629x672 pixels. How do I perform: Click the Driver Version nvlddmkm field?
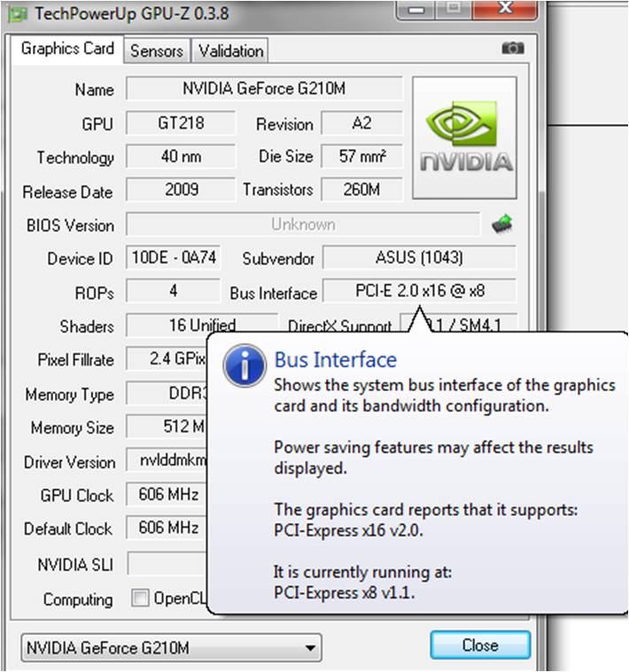[x=167, y=460]
